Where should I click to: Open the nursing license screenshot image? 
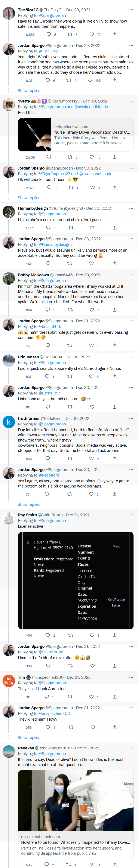click(76, 581)
